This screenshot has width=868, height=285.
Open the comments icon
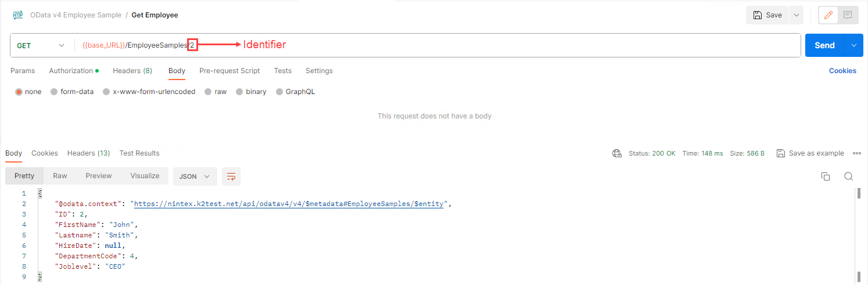[x=848, y=15]
